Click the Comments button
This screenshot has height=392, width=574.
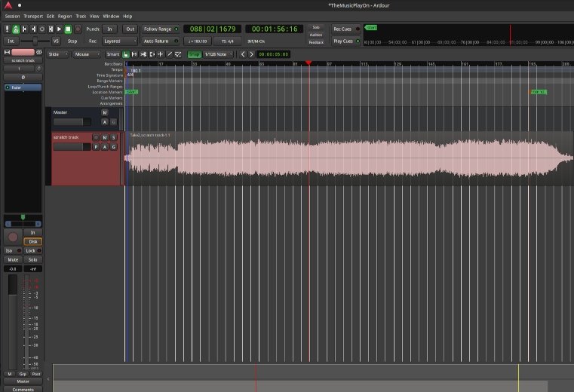point(23,390)
